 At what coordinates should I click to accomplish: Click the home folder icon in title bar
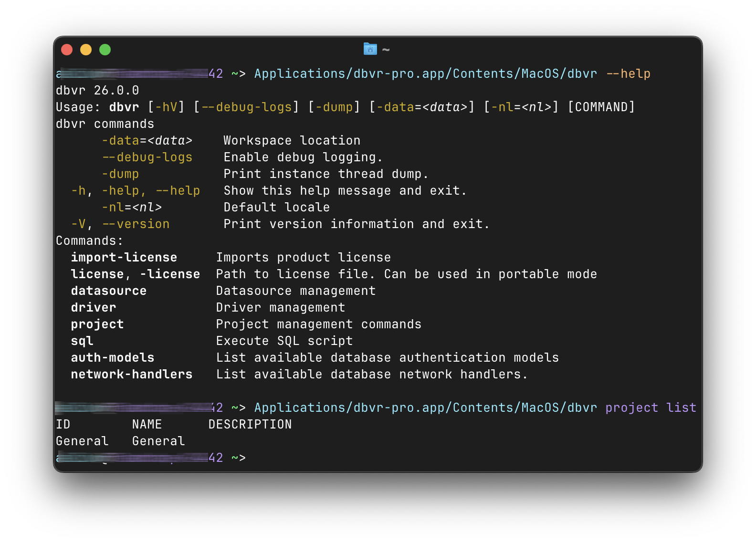click(370, 49)
